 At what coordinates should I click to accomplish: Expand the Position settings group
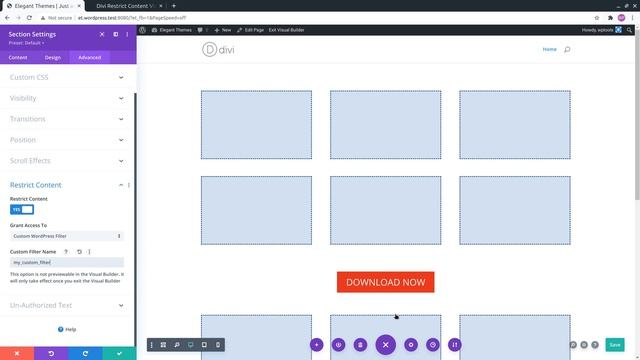[x=67, y=140]
